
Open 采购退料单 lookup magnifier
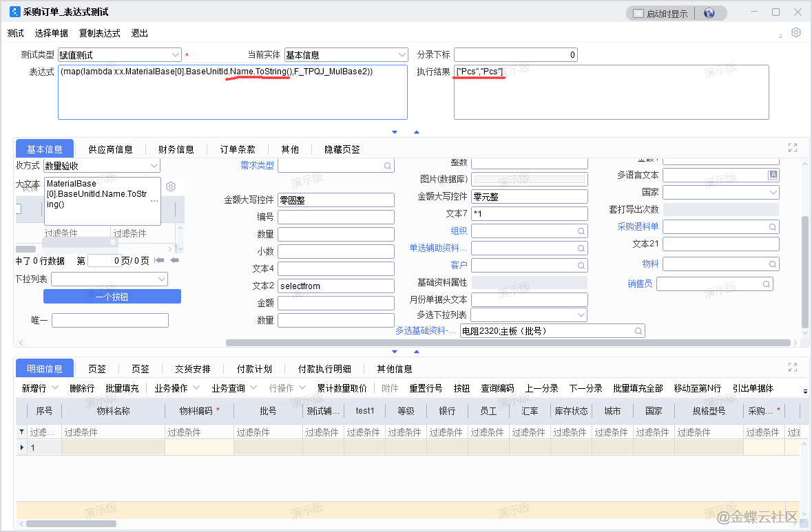point(772,226)
